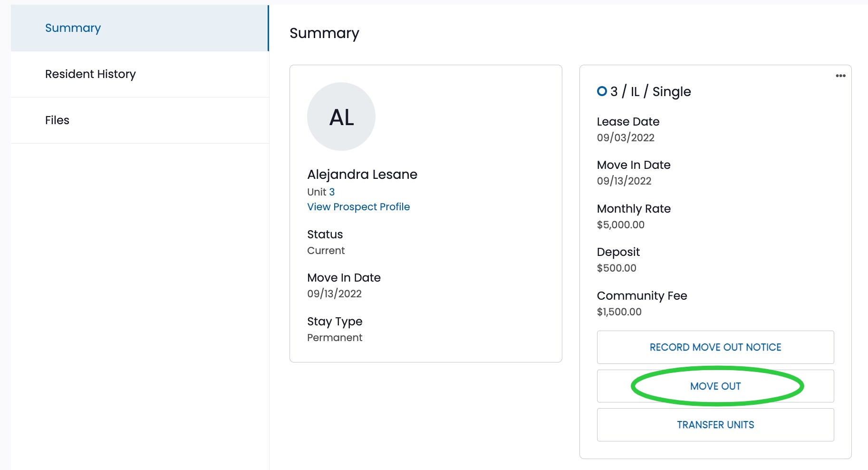
Task: Click the Permanent stay type value
Action: [x=335, y=337]
